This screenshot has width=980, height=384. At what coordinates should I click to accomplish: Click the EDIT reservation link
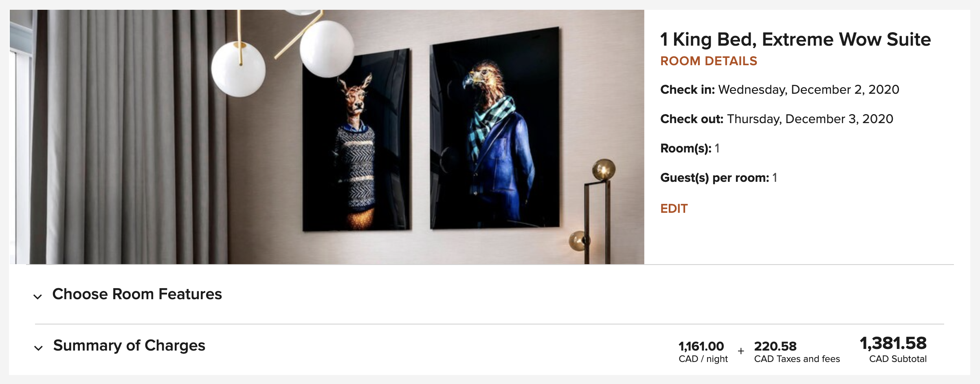point(674,209)
